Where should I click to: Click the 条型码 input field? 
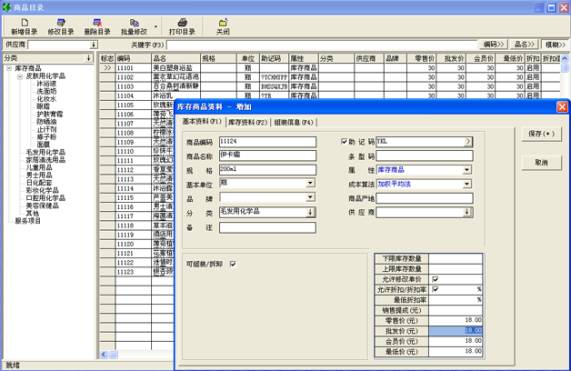(x=424, y=156)
